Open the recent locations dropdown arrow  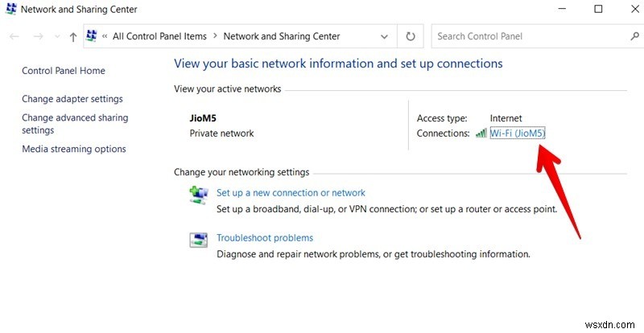(x=56, y=36)
